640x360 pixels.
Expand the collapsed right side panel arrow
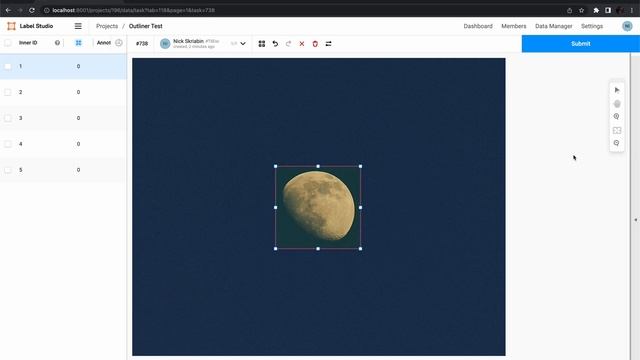click(x=636, y=220)
